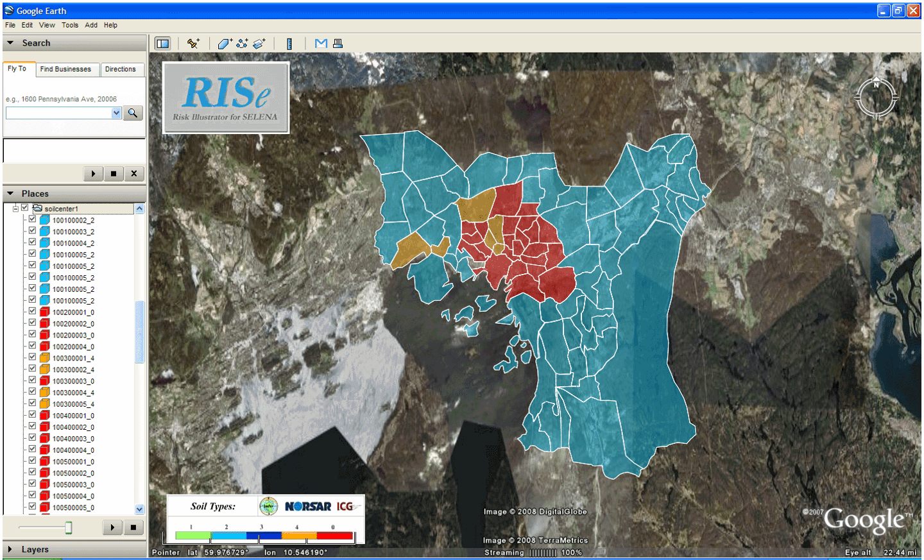Screen dimensions: 924x560
Task: Click the Email envelope icon
Action: 321,44
